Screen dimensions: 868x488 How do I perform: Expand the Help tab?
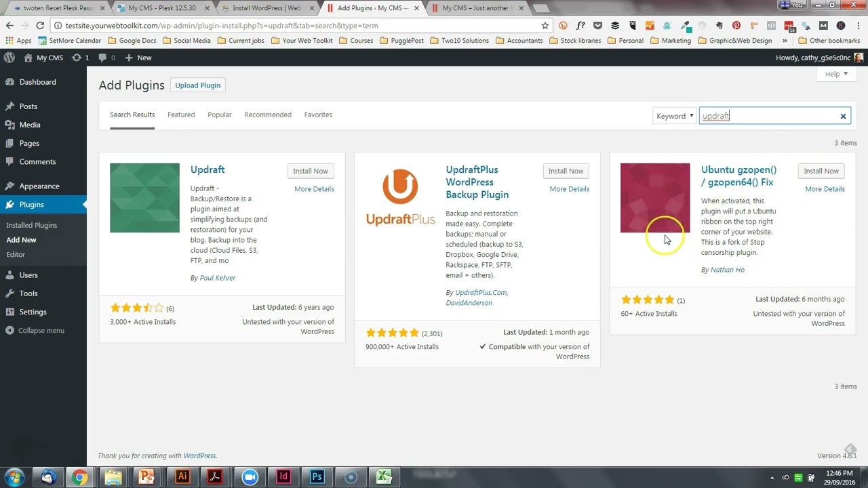click(x=836, y=74)
